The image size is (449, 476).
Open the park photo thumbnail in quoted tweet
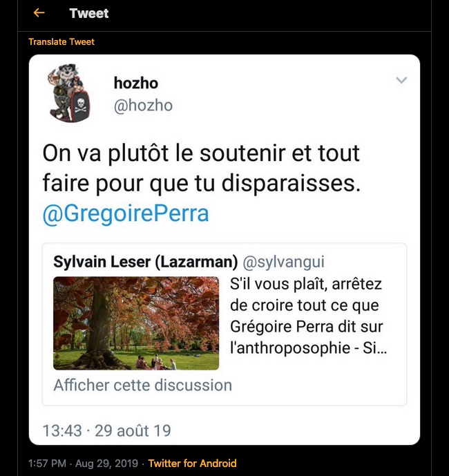click(x=136, y=323)
